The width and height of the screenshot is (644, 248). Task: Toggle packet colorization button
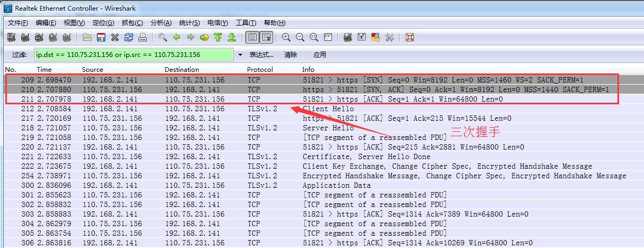(252, 37)
